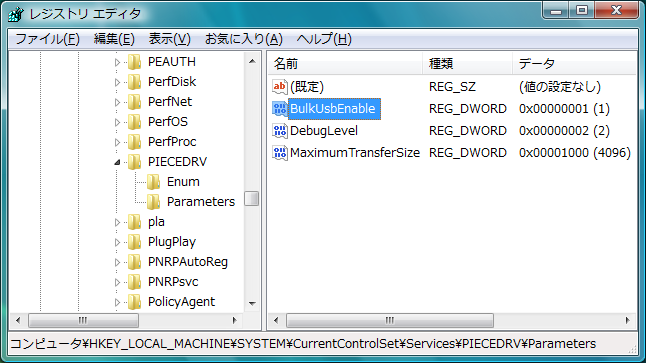Select the MaximumTransferSize DWORD icon
Image resolution: width=646 pixels, height=363 pixels.
coord(280,153)
